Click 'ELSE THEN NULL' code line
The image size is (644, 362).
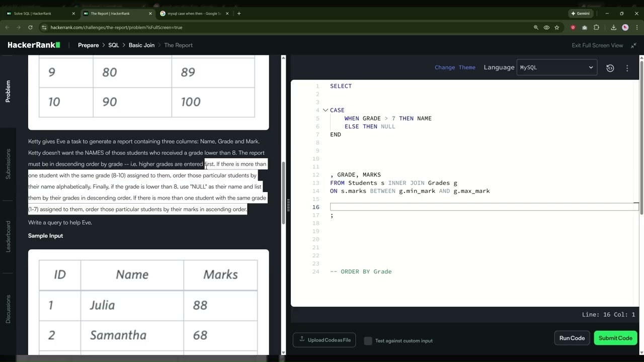coord(370,126)
